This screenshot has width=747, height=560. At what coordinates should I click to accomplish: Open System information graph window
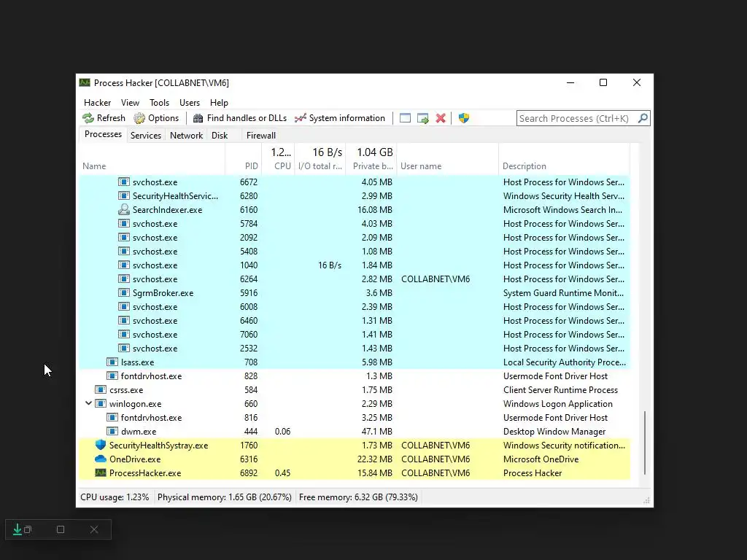coord(340,118)
